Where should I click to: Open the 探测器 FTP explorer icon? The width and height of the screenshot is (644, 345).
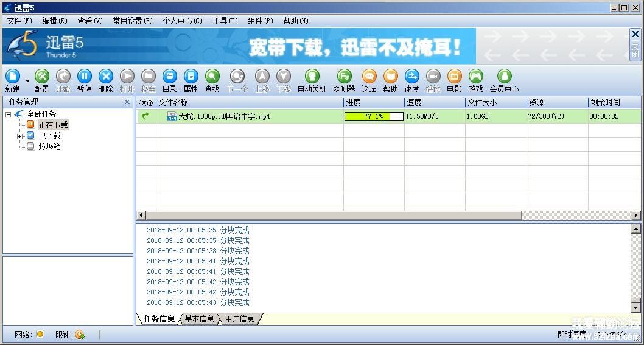(344, 77)
